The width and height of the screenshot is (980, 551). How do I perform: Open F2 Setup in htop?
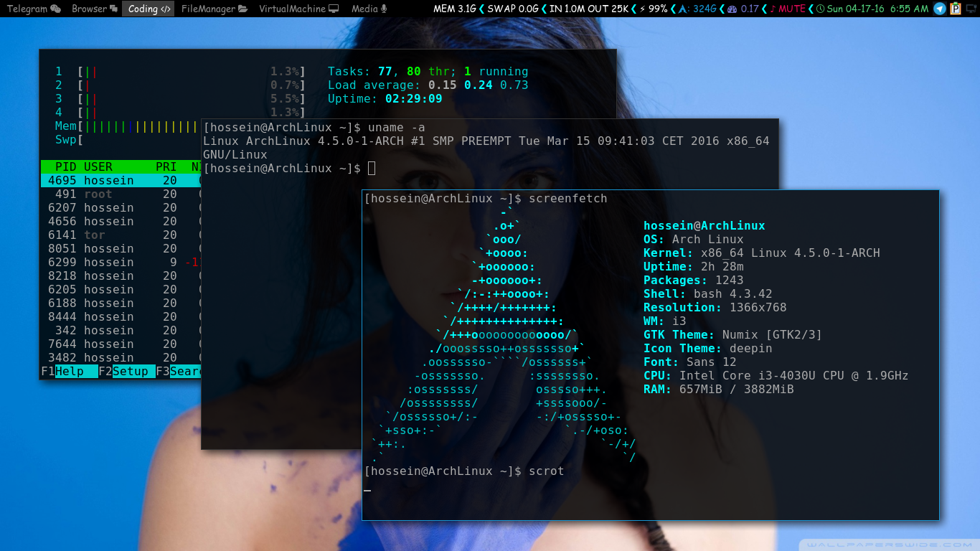point(127,371)
